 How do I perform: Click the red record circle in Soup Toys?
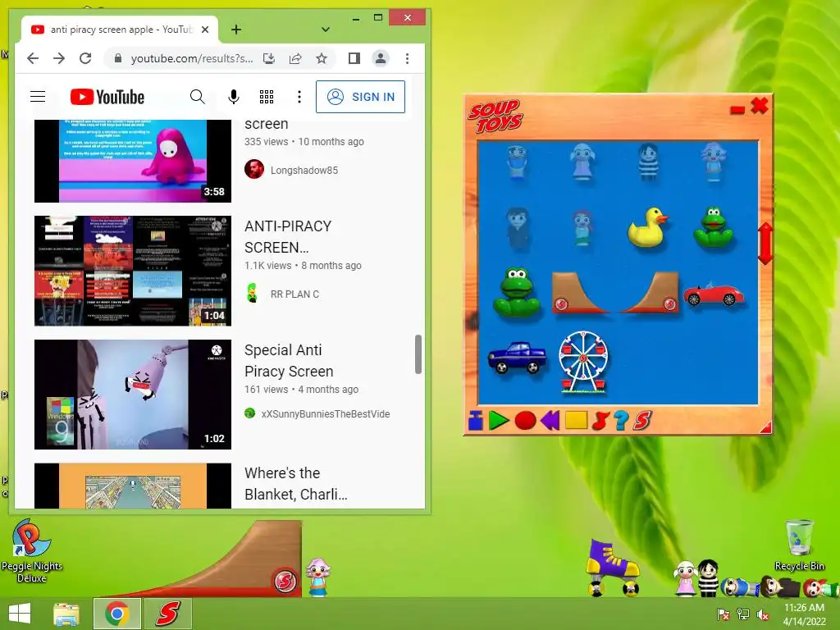pyautogui.click(x=525, y=421)
